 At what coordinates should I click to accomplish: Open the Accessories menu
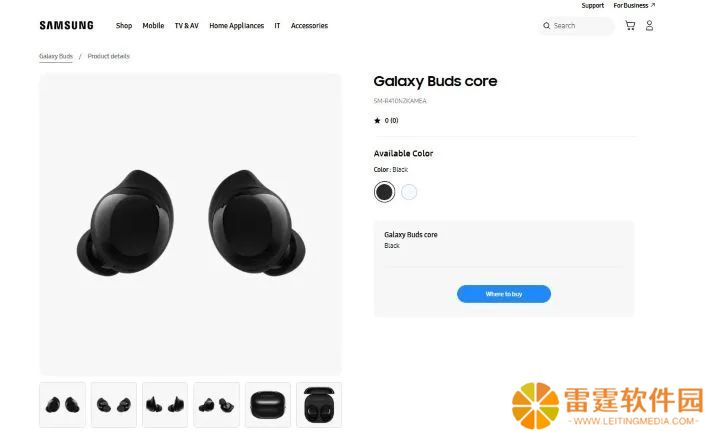point(309,26)
